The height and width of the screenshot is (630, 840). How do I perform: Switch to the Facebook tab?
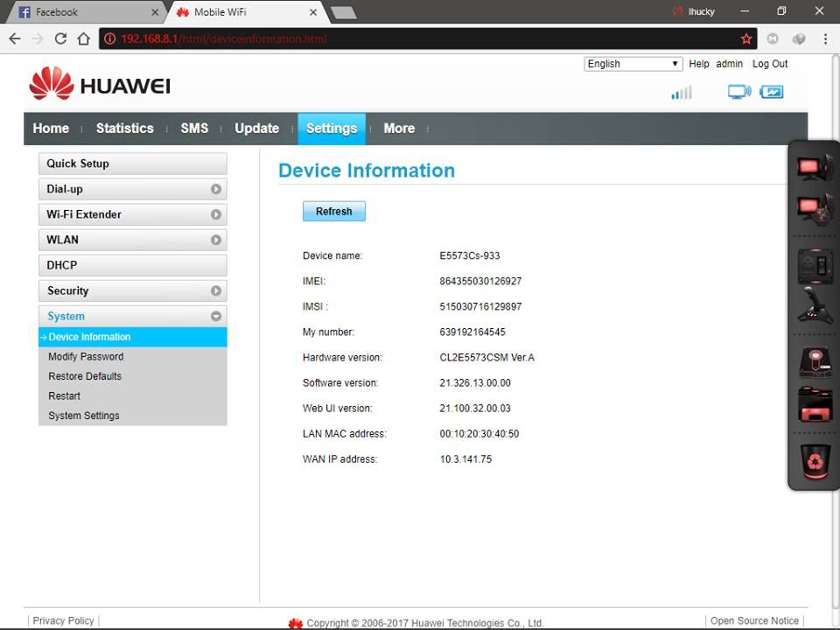86,12
